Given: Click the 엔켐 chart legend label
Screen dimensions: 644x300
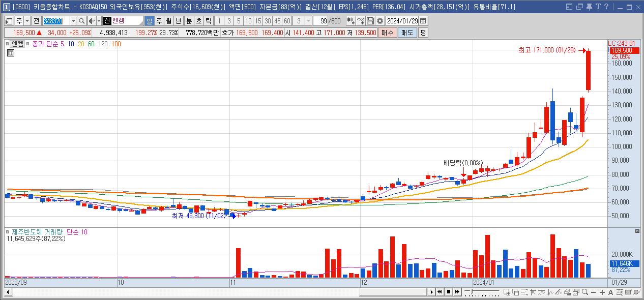Looking at the screenshot, I should pos(17,44).
